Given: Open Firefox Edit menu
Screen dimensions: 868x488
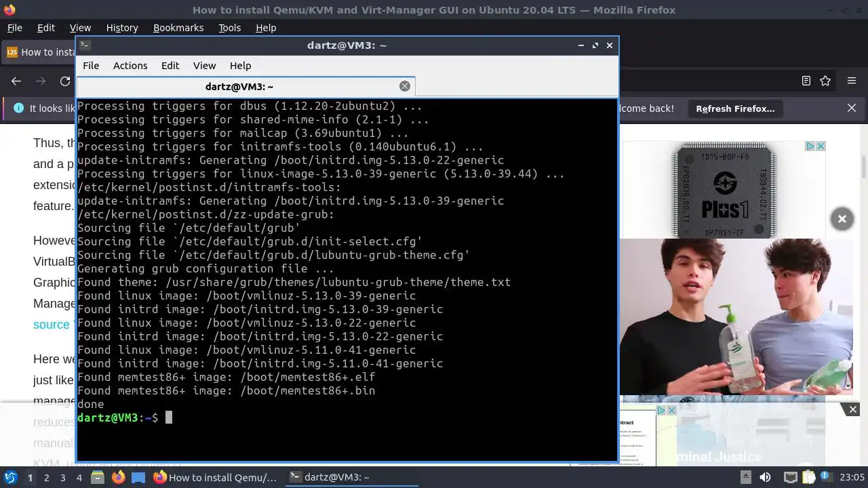Looking at the screenshot, I should (46, 28).
